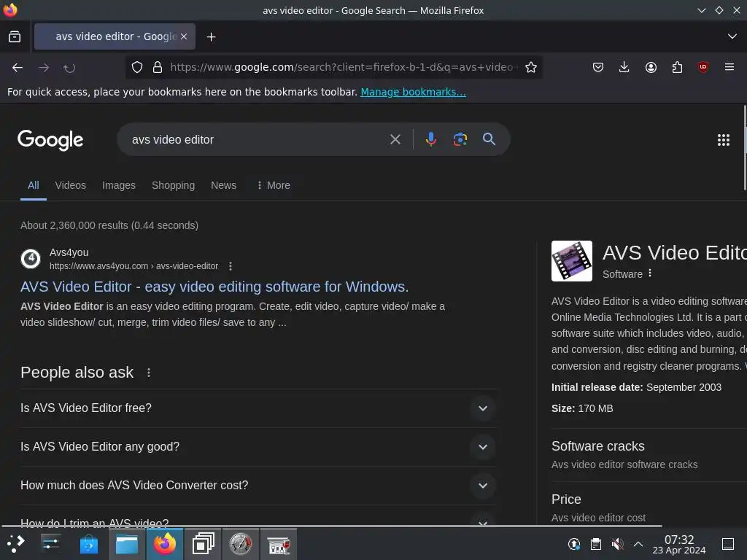Submit search with the magnifier icon
The width and height of the screenshot is (747, 560).
click(489, 139)
